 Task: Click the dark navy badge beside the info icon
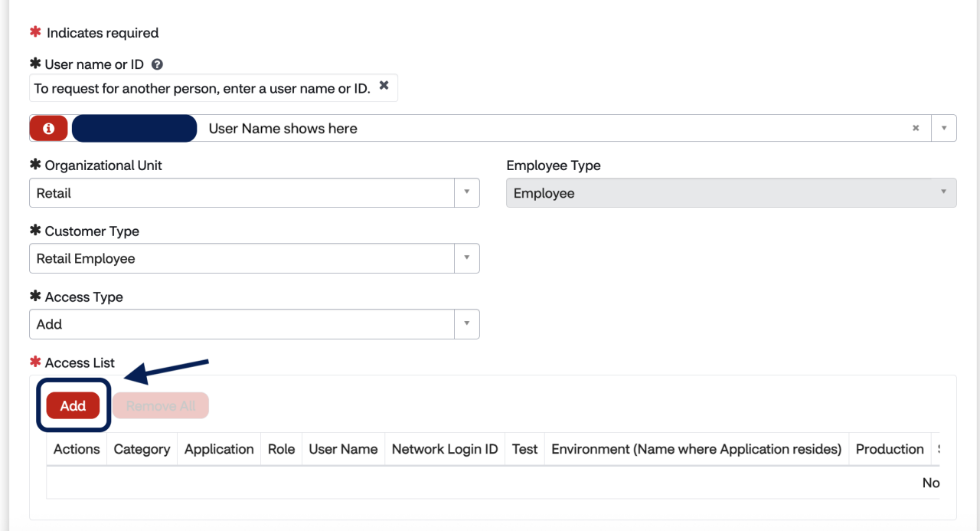click(x=134, y=128)
